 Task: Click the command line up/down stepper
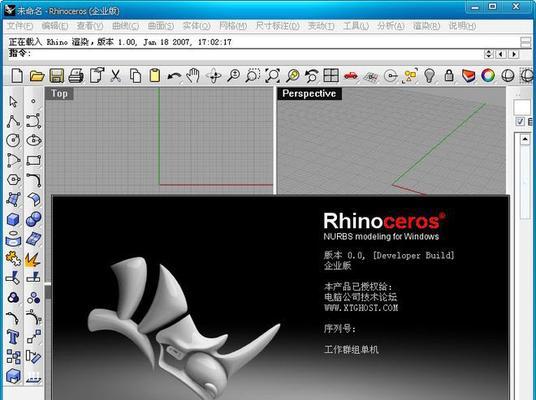coord(489,54)
